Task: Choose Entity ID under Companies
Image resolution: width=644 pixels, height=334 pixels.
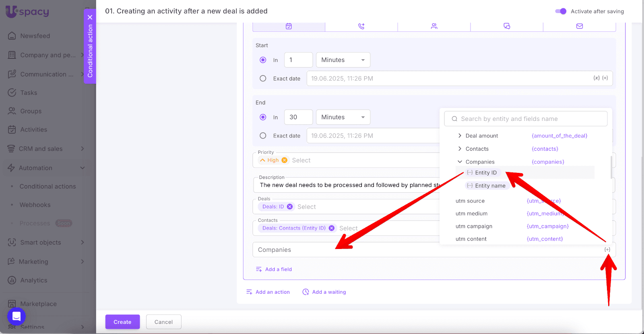Action: 485,173
